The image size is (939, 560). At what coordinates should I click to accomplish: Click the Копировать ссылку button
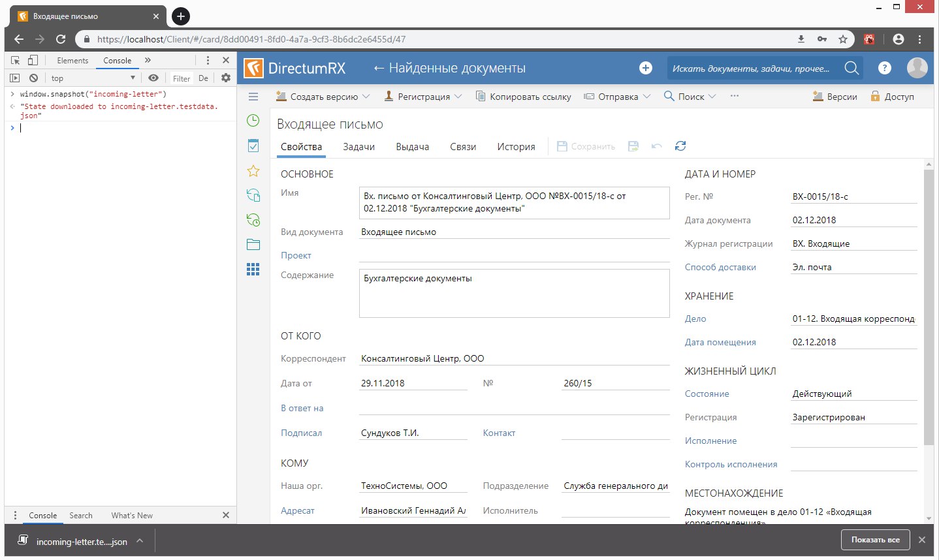click(523, 97)
